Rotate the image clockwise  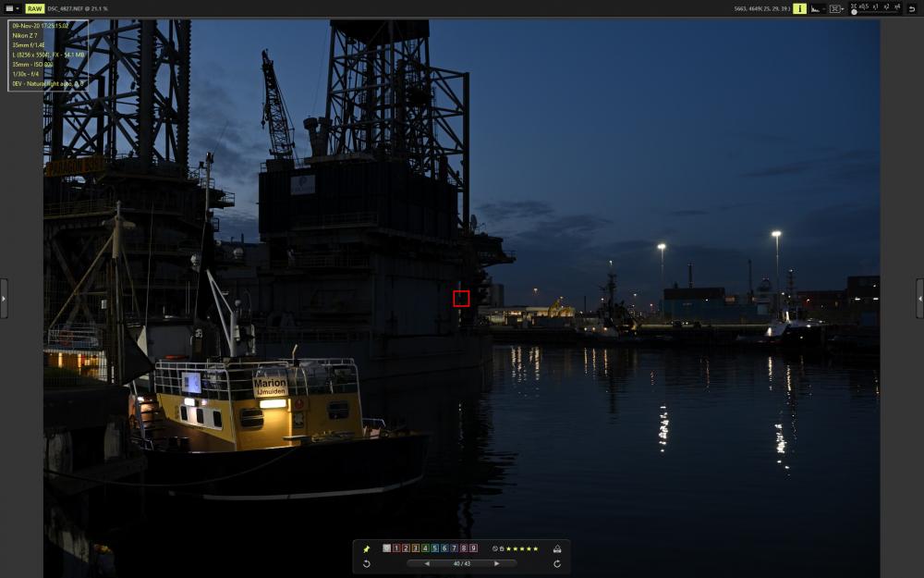(x=557, y=564)
